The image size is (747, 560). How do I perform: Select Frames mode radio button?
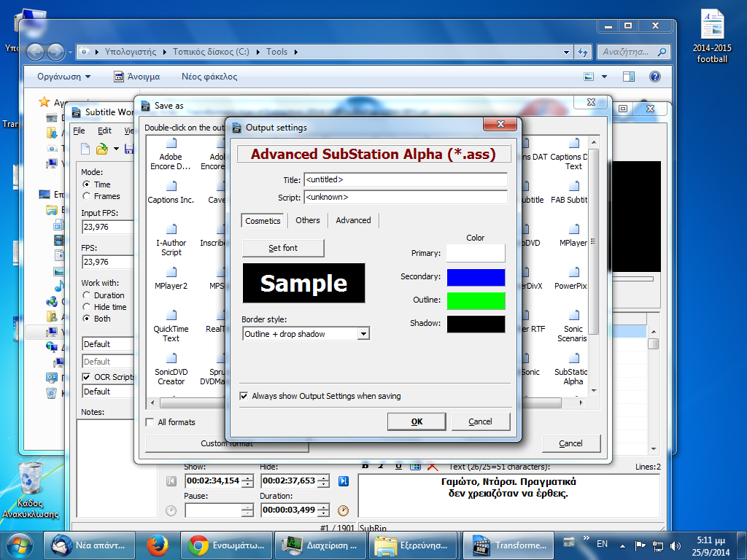(x=86, y=196)
